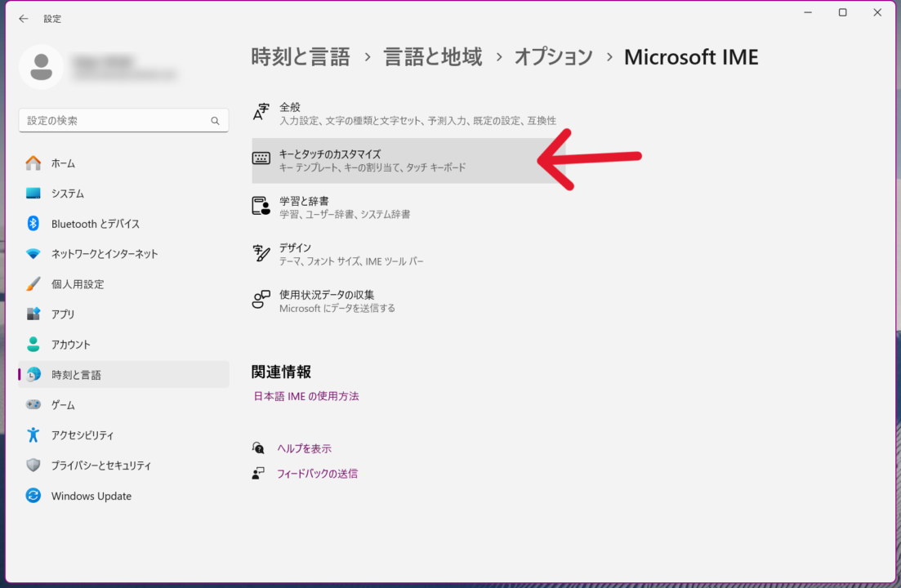Open デザイン settings title
This screenshot has width=901, height=588.
point(296,247)
